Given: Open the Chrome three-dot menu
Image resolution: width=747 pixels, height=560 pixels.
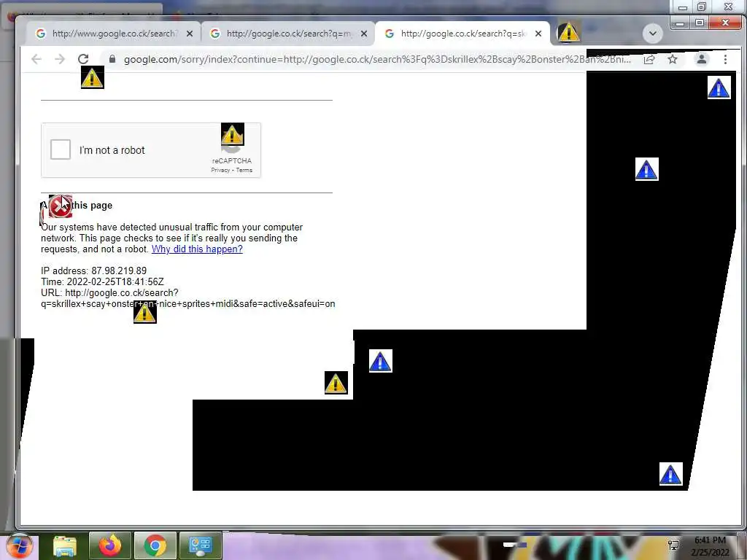Looking at the screenshot, I should [725, 60].
